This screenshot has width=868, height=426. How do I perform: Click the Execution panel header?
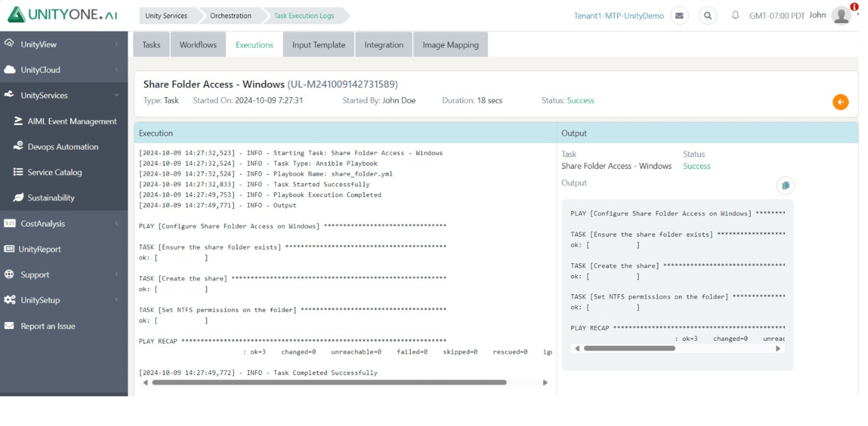tap(345, 133)
